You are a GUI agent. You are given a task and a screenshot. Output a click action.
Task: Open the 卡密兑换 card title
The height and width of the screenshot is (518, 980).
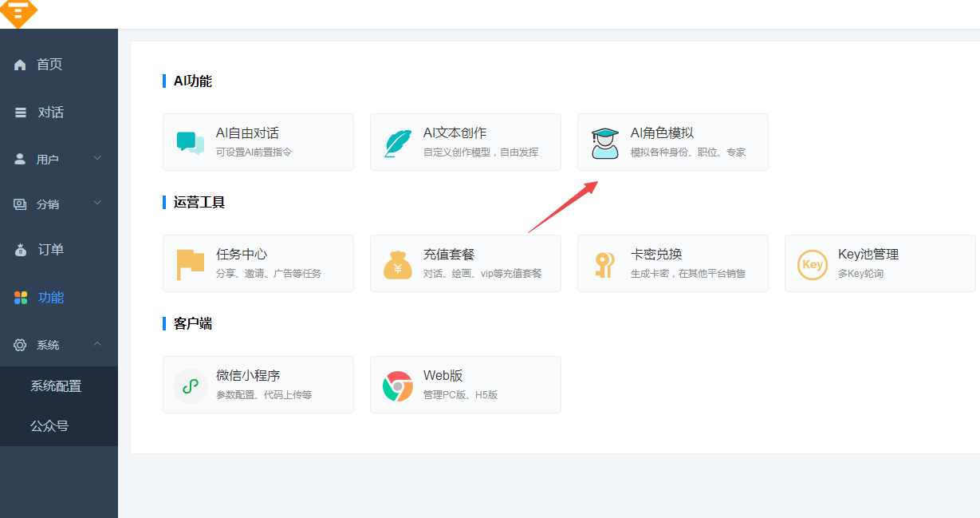[656, 255]
